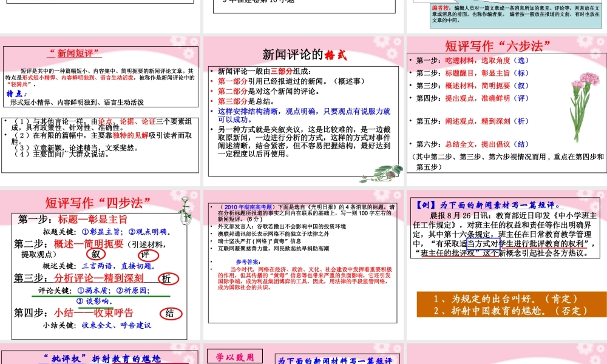The height and width of the screenshot is (364, 607).
Task: Click the white rose image on the 四步法 slide
Action: point(186,211)
